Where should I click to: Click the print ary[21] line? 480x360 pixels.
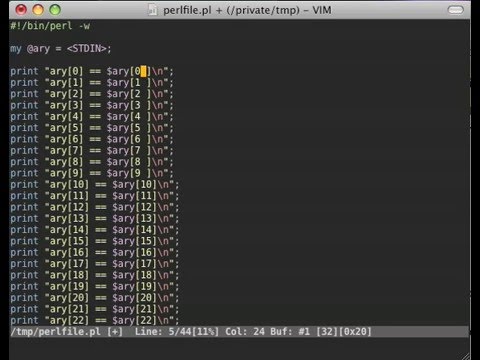95,309
